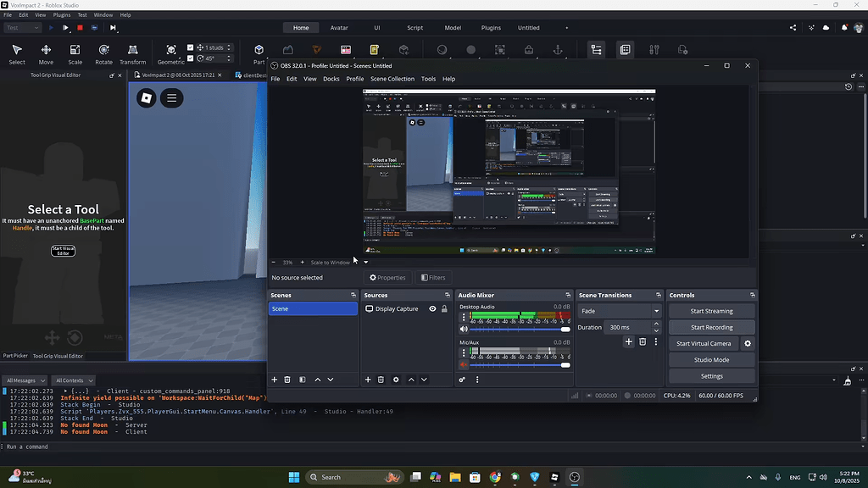868x488 pixels.
Task: Click the Roblox logo button in viewport
Action: coord(146,98)
